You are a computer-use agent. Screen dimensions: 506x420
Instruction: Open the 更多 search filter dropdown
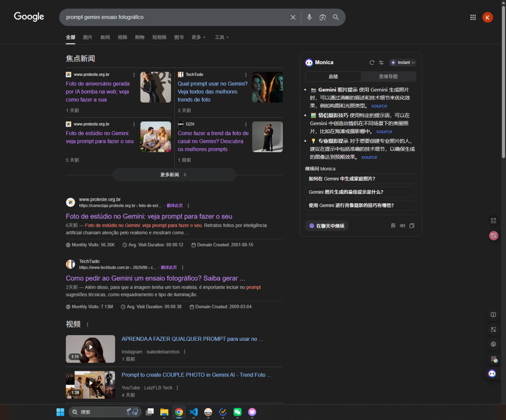(x=198, y=37)
